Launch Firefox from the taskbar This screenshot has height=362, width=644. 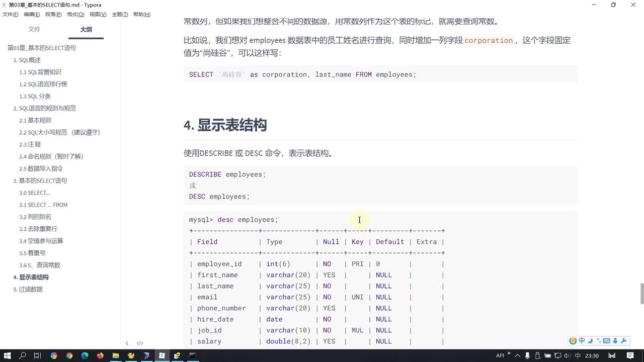(x=100, y=355)
